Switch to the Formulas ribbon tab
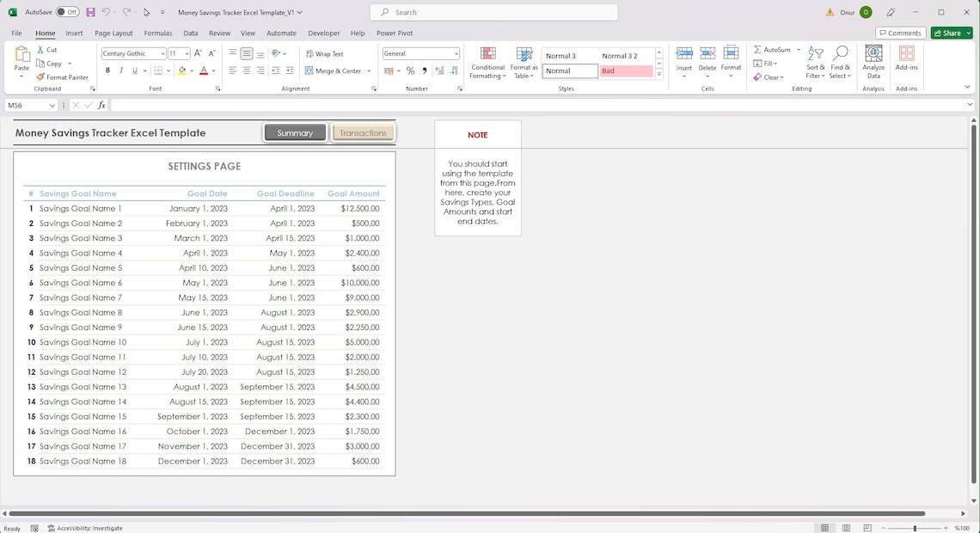This screenshot has height=533, width=980. [x=157, y=33]
